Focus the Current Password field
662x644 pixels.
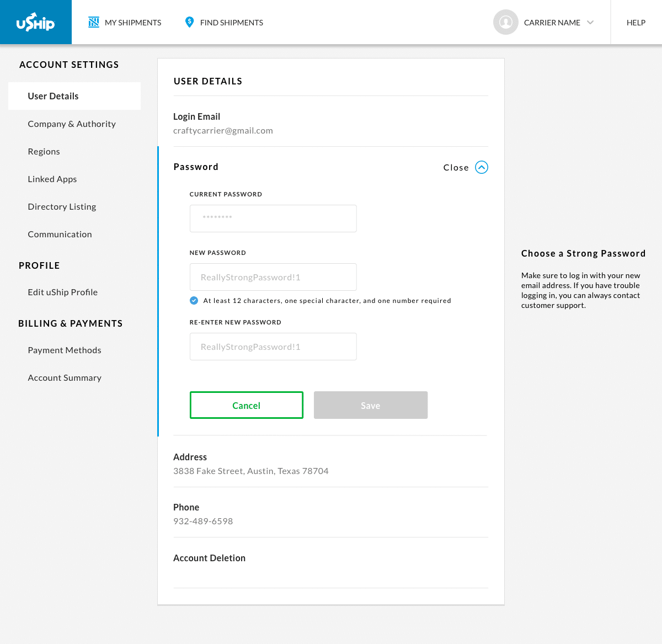273,219
